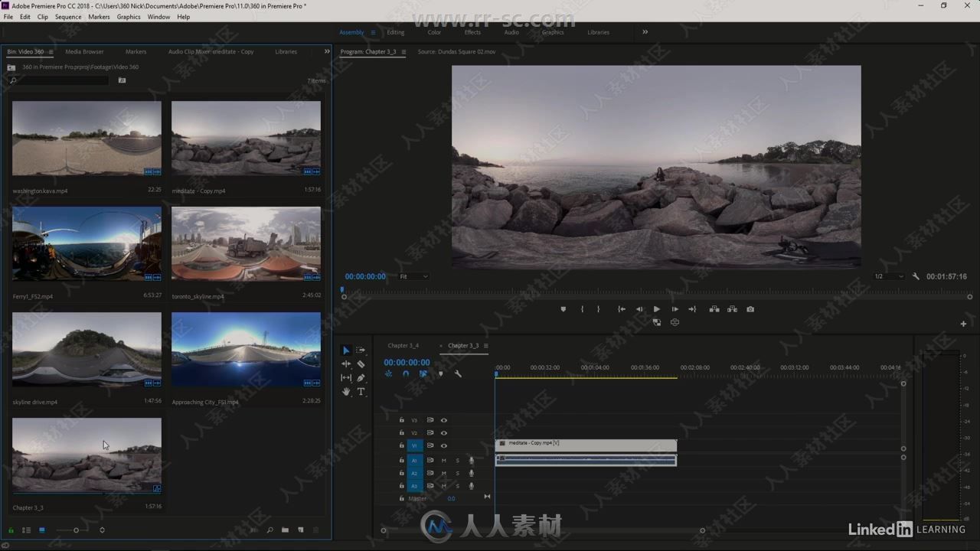Select the Razor tool
The width and height of the screenshot is (980, 551).
(x=361, y=364)
